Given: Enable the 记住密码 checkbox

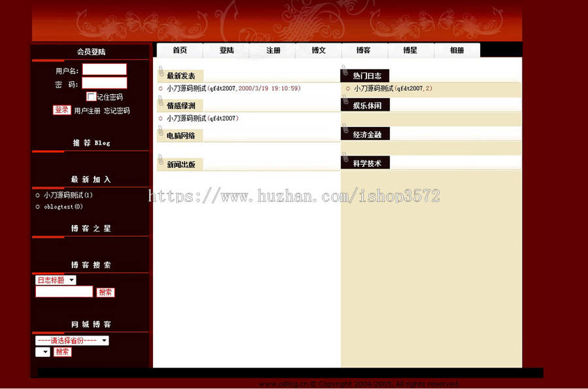Looking at the screenshot, I should tap(91, 96).
